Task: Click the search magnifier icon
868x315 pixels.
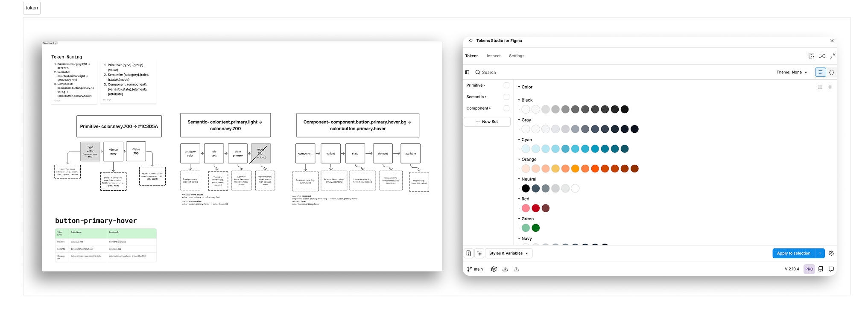Action: coord(478,73)
